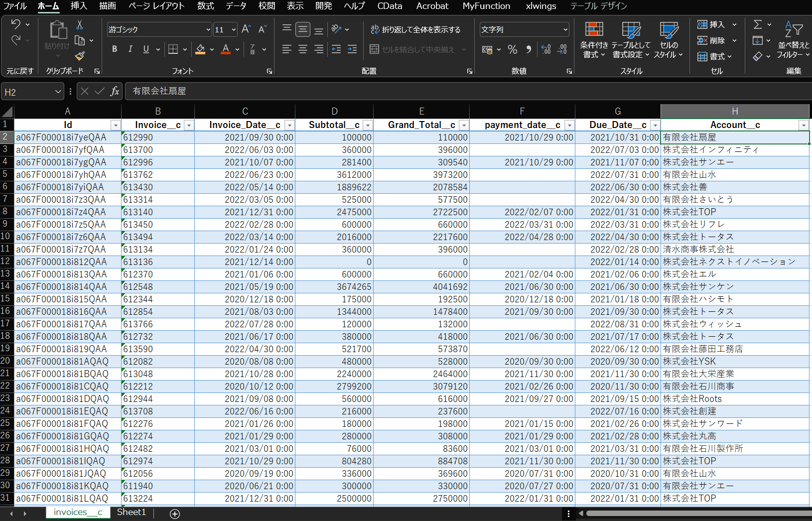Screen dimensions: 812x521
Task: Click the new sheet plus button
Action: tap(175, 514)
